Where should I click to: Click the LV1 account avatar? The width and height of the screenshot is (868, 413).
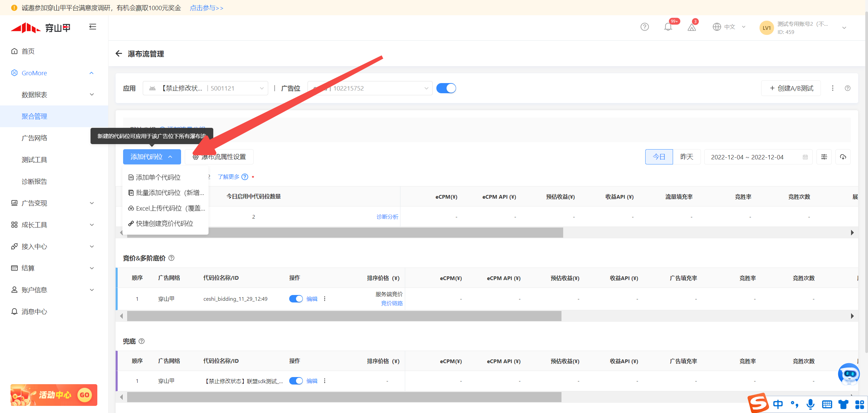(766, 28)
